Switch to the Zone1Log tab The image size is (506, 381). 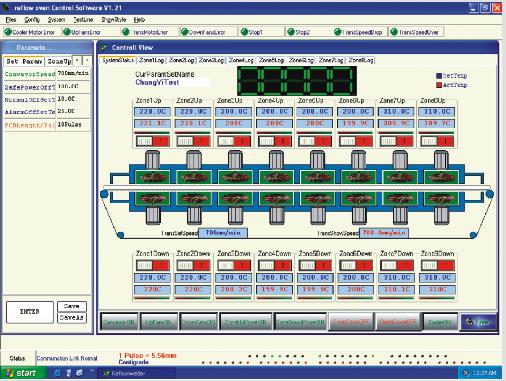152,60
